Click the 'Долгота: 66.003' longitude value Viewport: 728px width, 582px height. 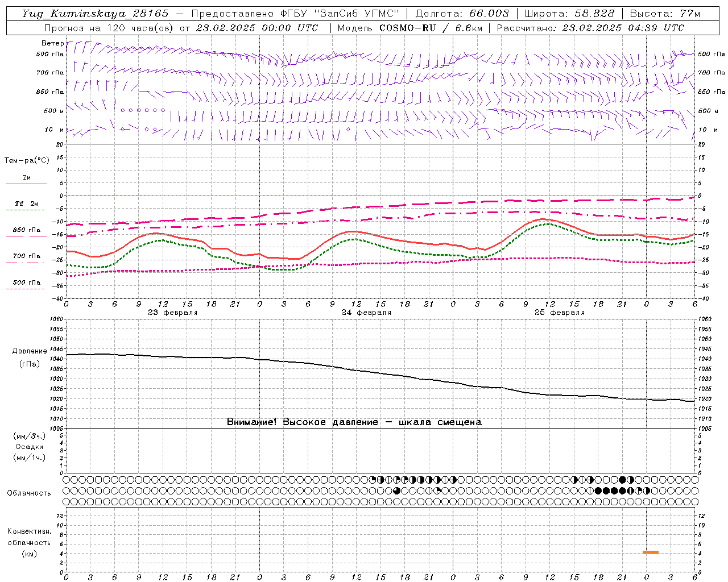(462, 14)
